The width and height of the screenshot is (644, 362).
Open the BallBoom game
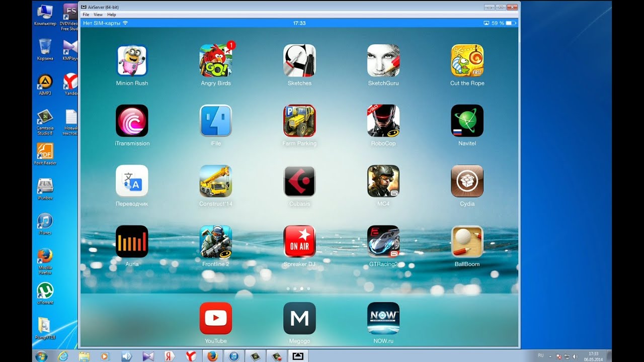(467, 241)
